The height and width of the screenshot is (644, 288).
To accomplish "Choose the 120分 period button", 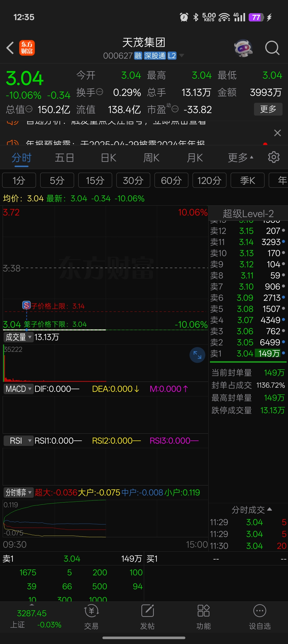I will [209, 180].
